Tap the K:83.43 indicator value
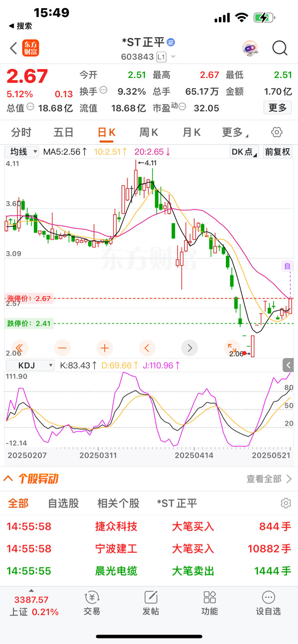The width and height of the screenshot is (298, 644). click(78, 365)
